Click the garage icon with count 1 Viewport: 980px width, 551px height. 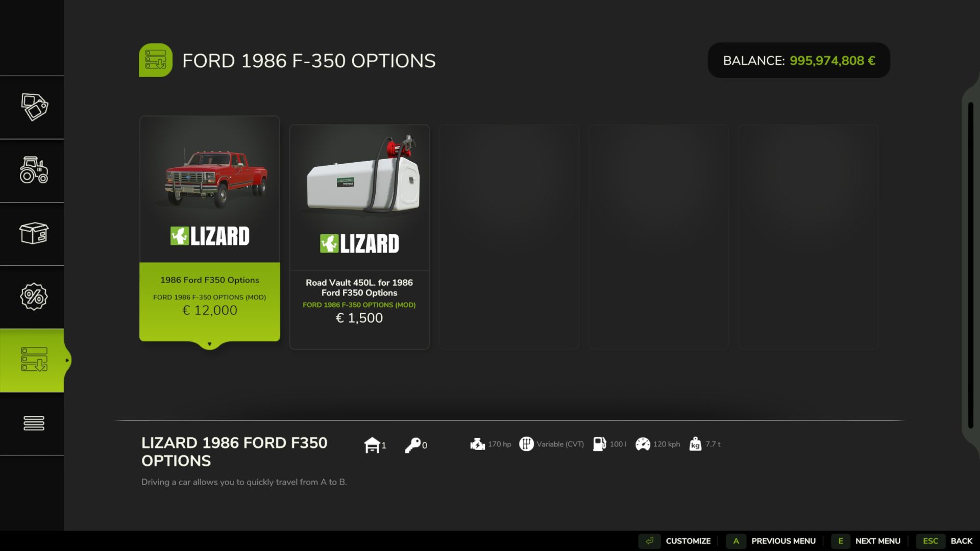[x=373, y=444]
